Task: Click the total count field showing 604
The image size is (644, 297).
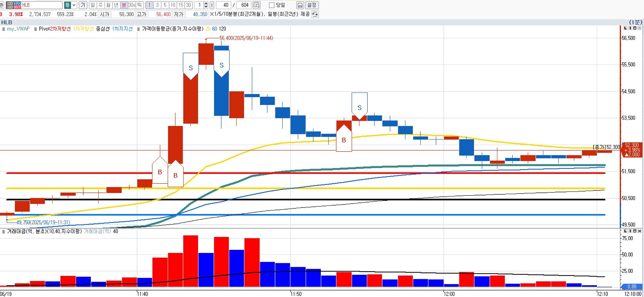Action: (x=244, y=5)
